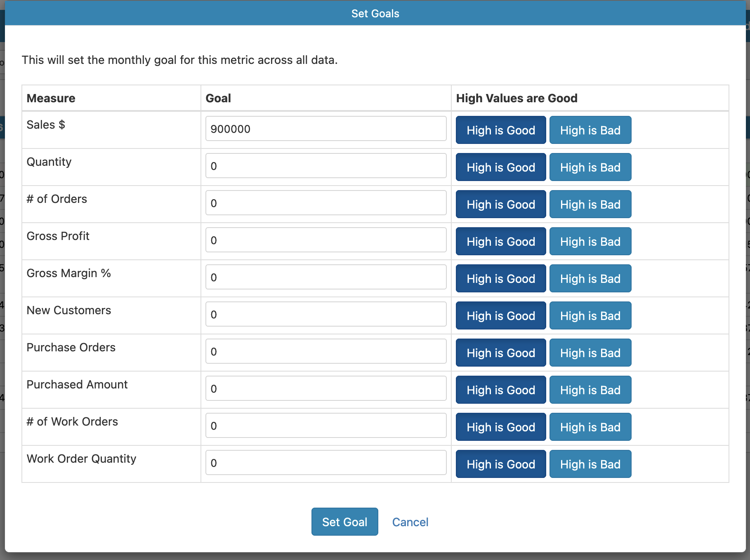The width and height of the screenshot is (750, 560).
Task: Click the Work Order Quantity goal input field
Action: [x=326, y=463]
